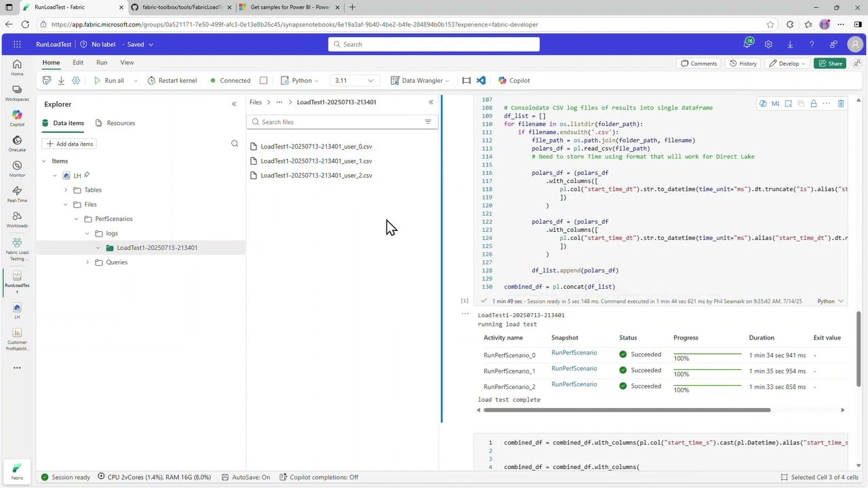Click the Copilot icon in the cell toolbar
This screenshot has width=868, height=488.
click(x=763, y=104)
